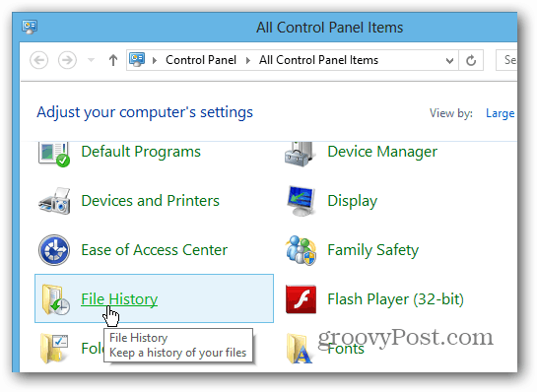Click the All Control Panel Items breadcrumb
Screen dimensions: 537x392
tap(318, 60)
